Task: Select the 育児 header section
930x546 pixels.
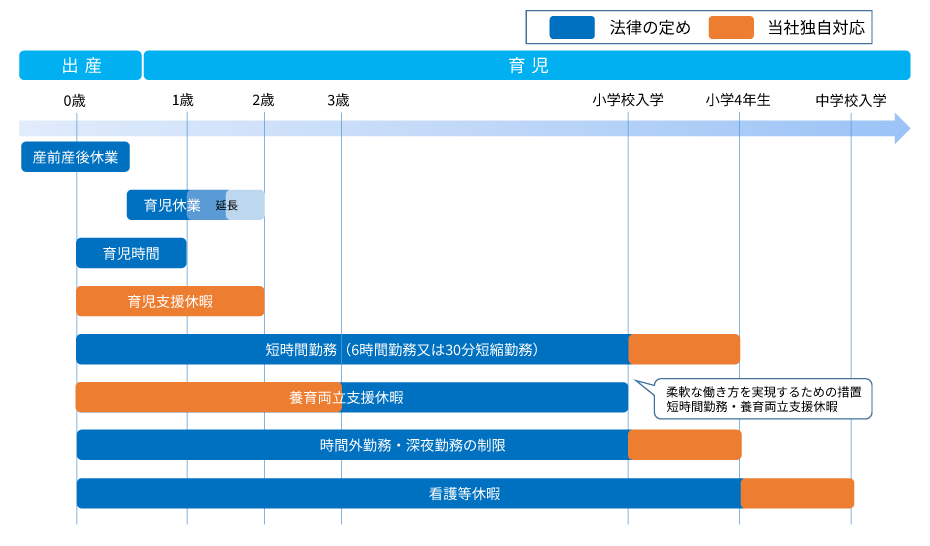Action: click(527, 66)
